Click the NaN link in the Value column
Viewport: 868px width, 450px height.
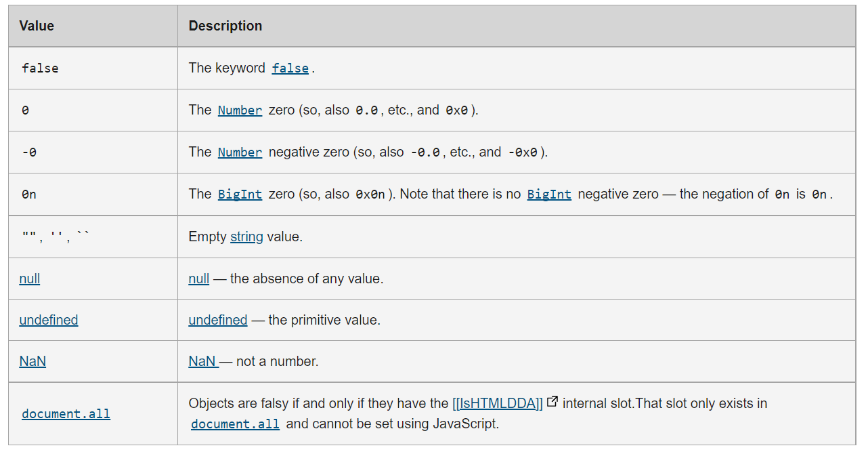coord(32,361)
